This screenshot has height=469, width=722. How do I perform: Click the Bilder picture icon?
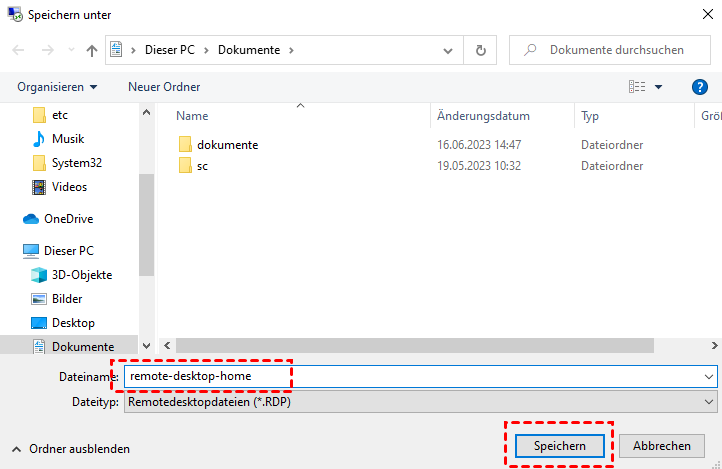pos(39,299)
